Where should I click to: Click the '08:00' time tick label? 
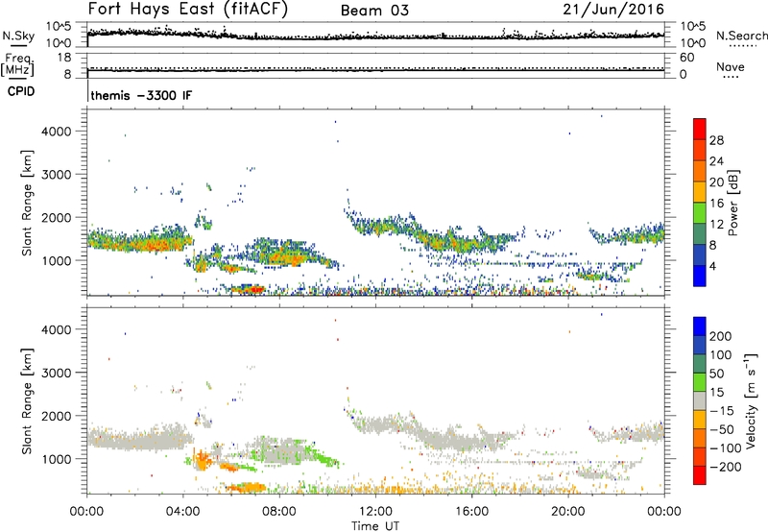[x=279, y=512]
